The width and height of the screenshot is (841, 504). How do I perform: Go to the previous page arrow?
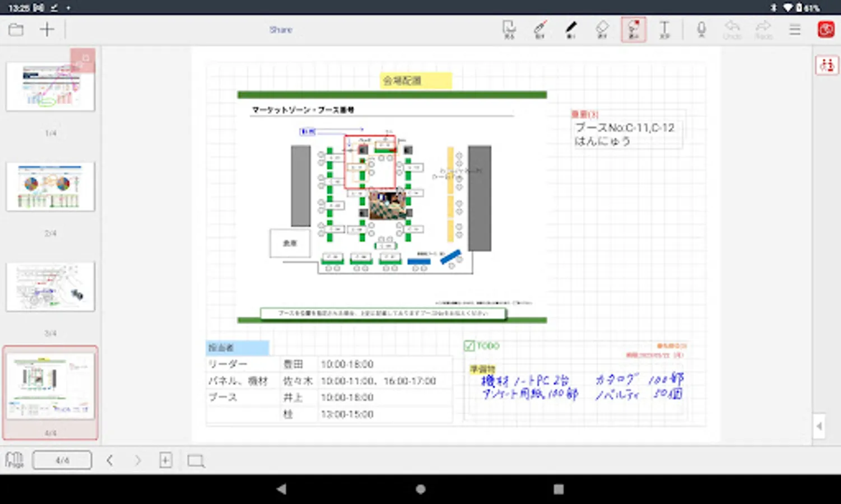tap(110, 460)
